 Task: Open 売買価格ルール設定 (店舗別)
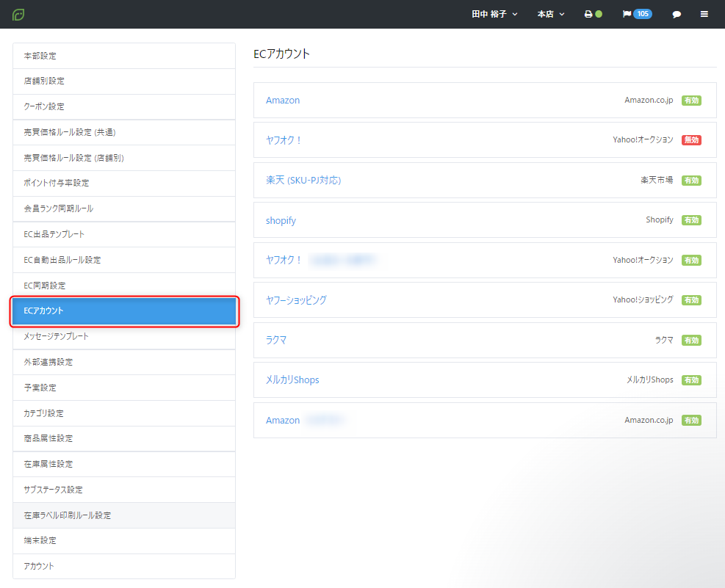[124, 158]
